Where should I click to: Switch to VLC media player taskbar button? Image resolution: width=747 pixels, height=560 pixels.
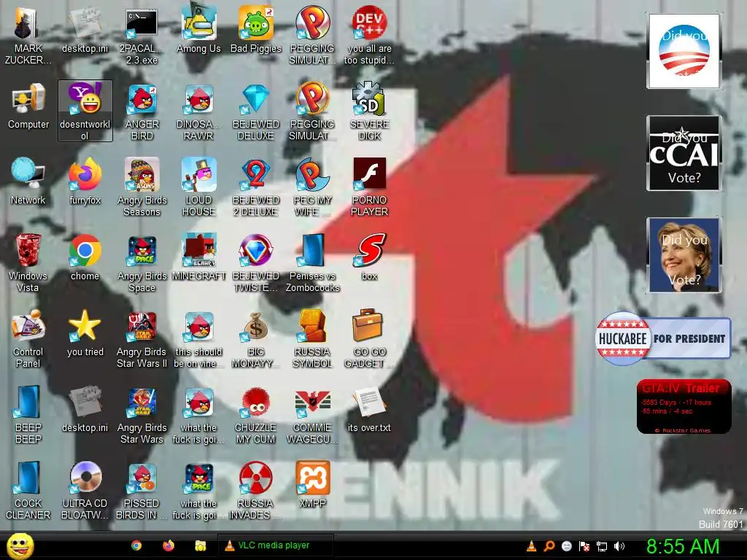pos(275,545)
